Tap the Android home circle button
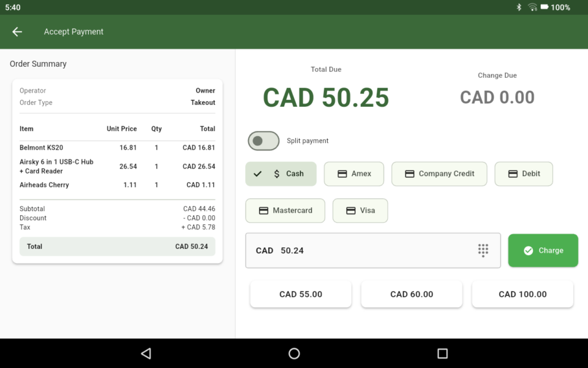Viewport: 588px width, 368px height. 294,353
